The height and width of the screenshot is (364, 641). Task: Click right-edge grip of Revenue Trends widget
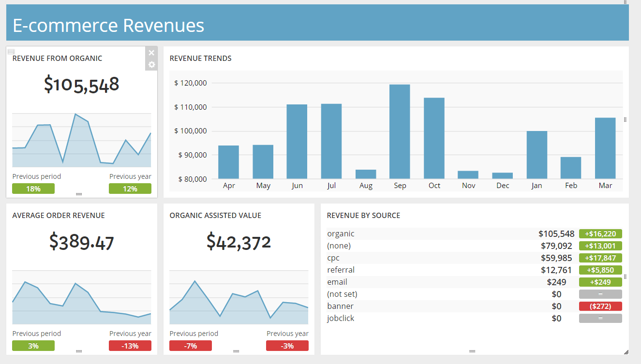coord(625,119)
